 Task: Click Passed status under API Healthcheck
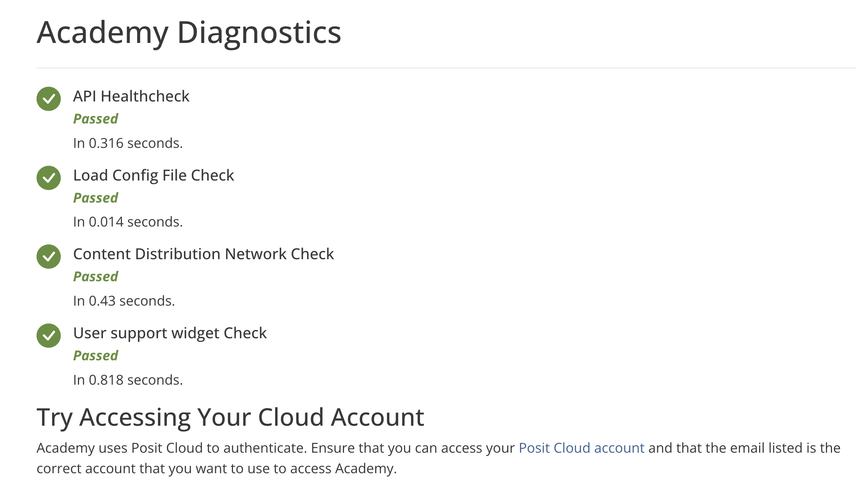(95, 119)
